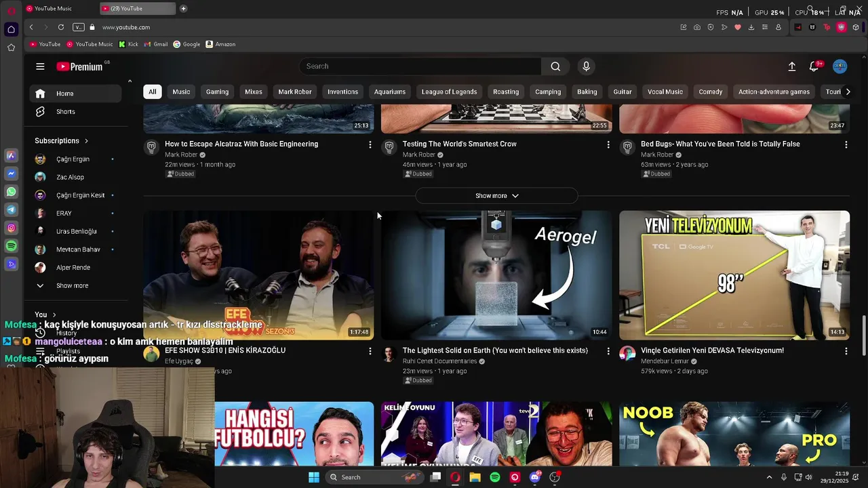This screenshot has height=488, width=868.
Task: Open File Explorer from taskbar
Action: coord(475,477)
